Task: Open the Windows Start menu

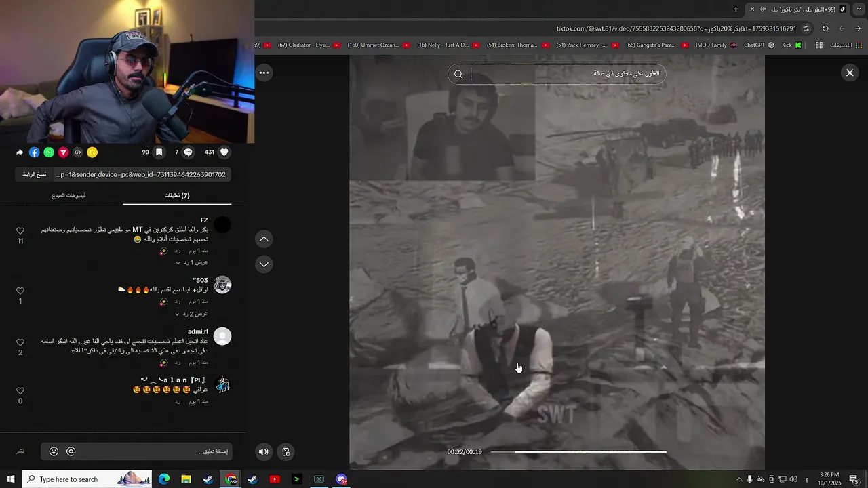Action: pyautogui.click(x=10, y=479)
